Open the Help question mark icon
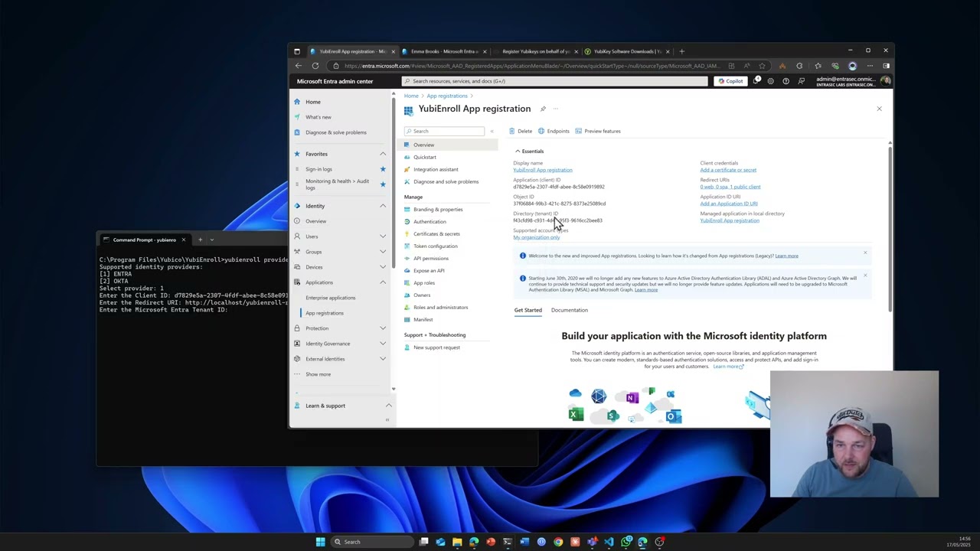 coord(786,81)
